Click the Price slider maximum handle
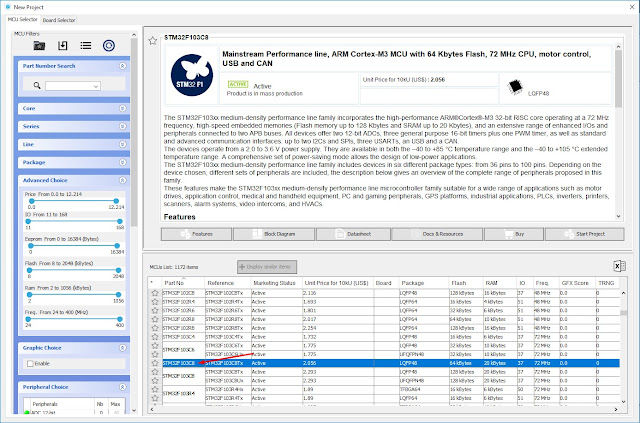 pos(116,201)
